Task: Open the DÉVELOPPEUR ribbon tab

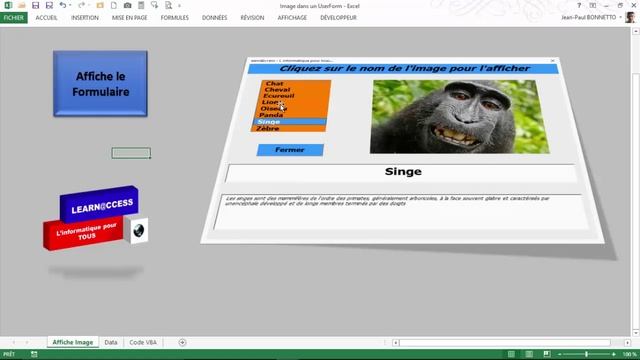Action: click(338, 18)
